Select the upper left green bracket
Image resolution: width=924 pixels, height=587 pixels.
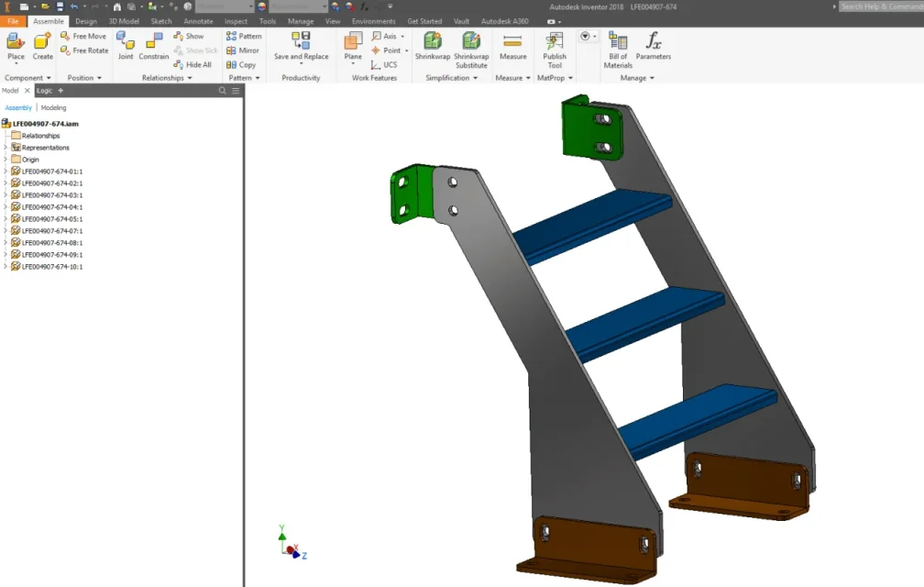pyautogui.click(x=412, y=194)
